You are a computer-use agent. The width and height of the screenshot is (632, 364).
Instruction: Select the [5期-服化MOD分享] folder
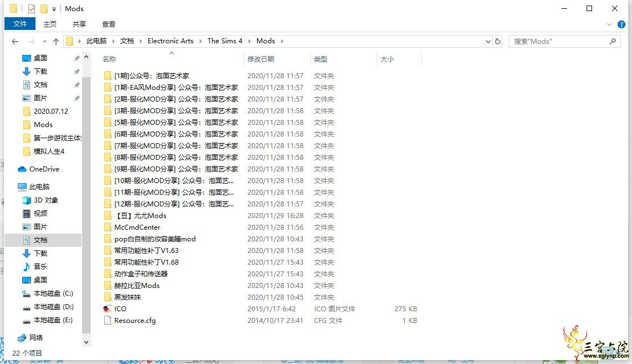coord(176,123)
